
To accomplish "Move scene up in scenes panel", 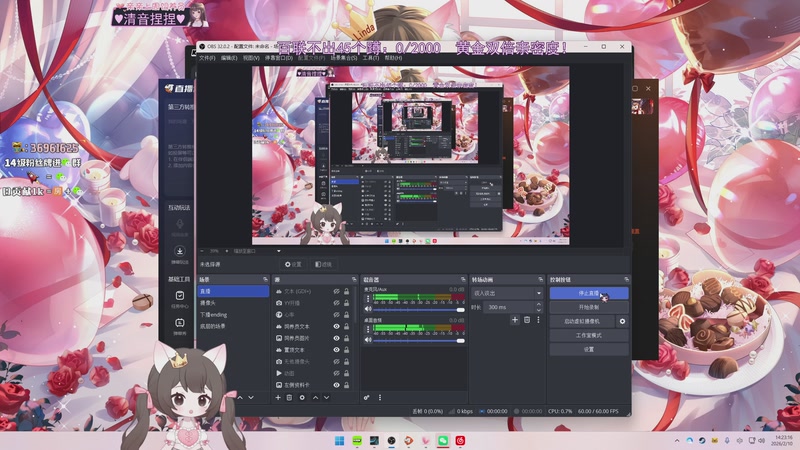I will [240, 397].
